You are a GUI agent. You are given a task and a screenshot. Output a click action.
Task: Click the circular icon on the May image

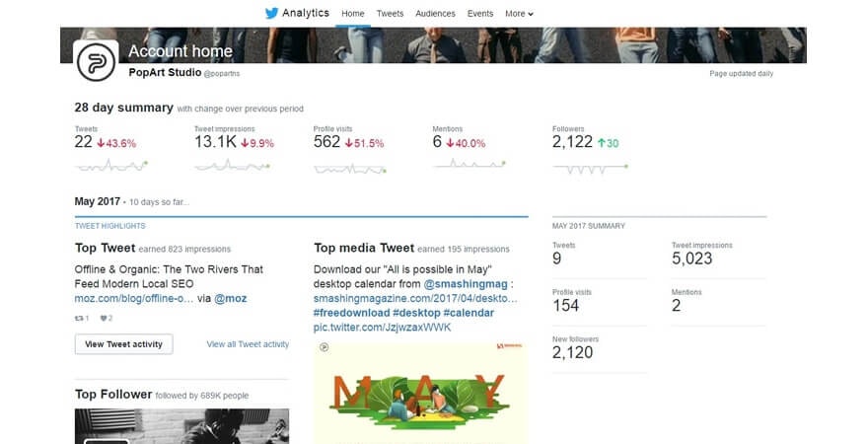pyautogui.click(x=323, y=346)
